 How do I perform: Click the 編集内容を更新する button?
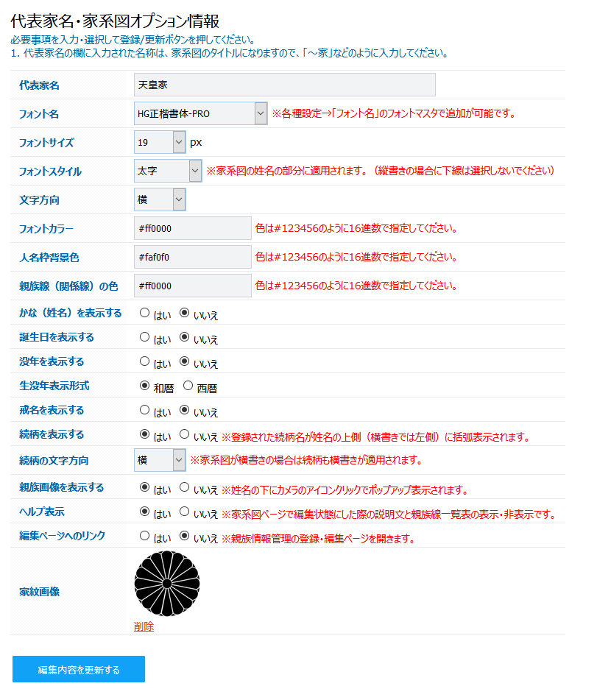[x=78, y=669]
